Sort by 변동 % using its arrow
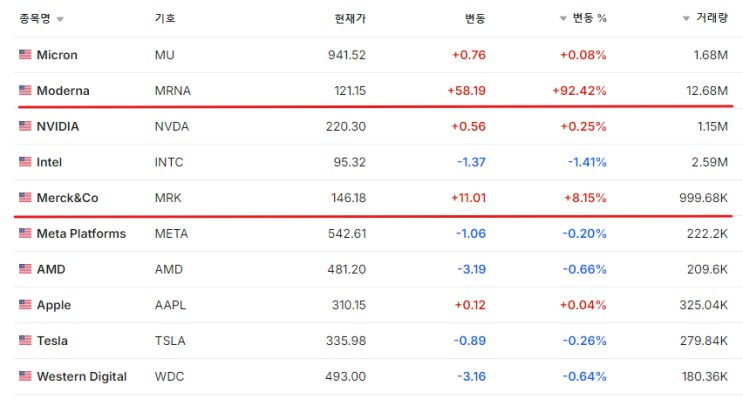Screen dimensions: 743x399 (563, 18)
